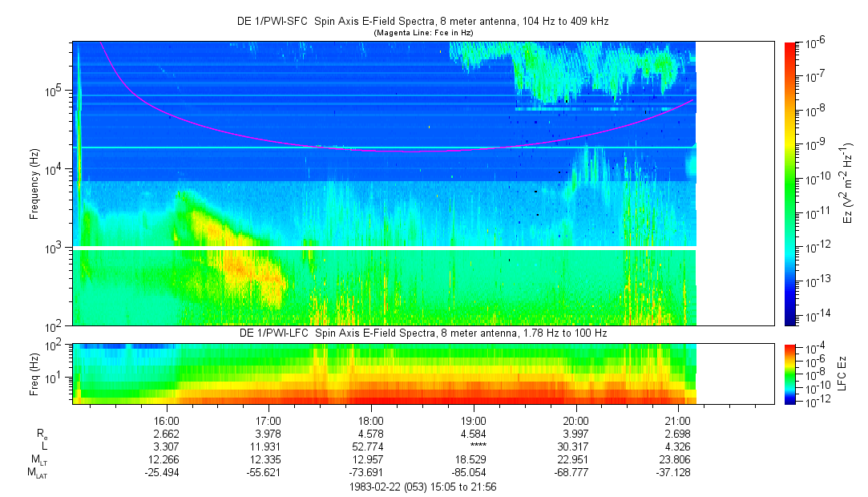
Task: Click the Magenta Line Fce subtitle text
Action: (x=422, y=32)
